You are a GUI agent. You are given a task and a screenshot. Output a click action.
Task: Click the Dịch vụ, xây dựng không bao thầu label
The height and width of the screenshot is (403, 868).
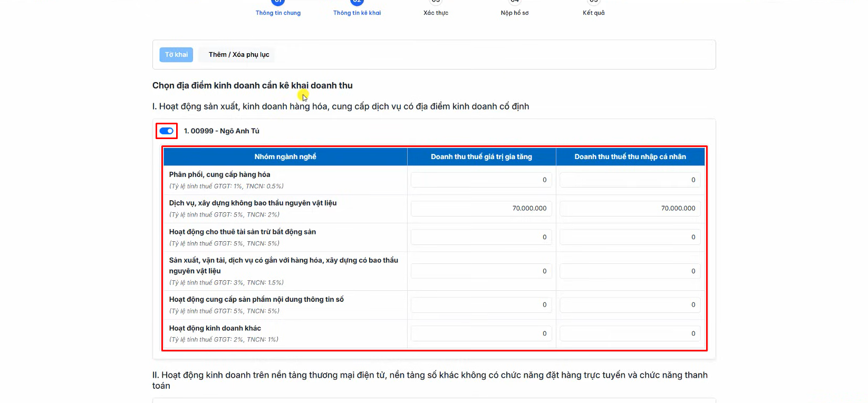[x=253, y=203]
